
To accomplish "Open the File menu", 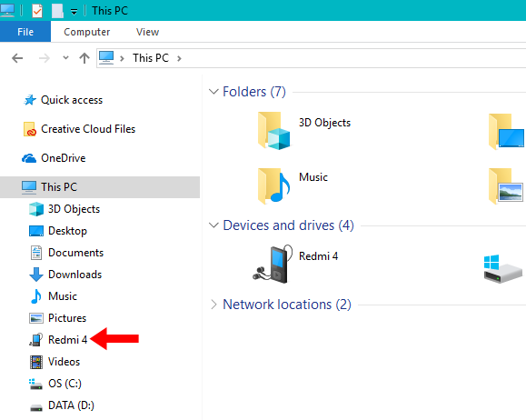I will pos(25,32).
